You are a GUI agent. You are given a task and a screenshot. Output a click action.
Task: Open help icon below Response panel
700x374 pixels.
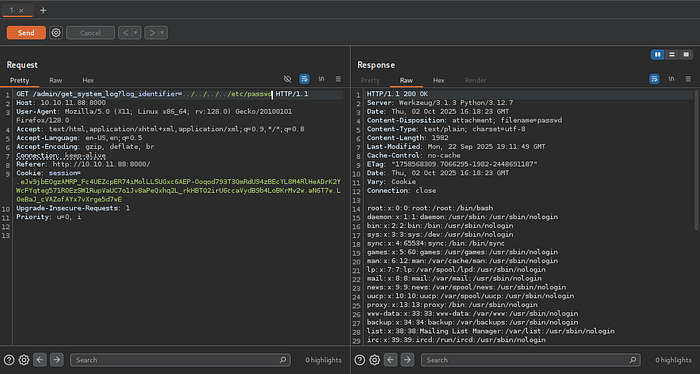[359, 360]
